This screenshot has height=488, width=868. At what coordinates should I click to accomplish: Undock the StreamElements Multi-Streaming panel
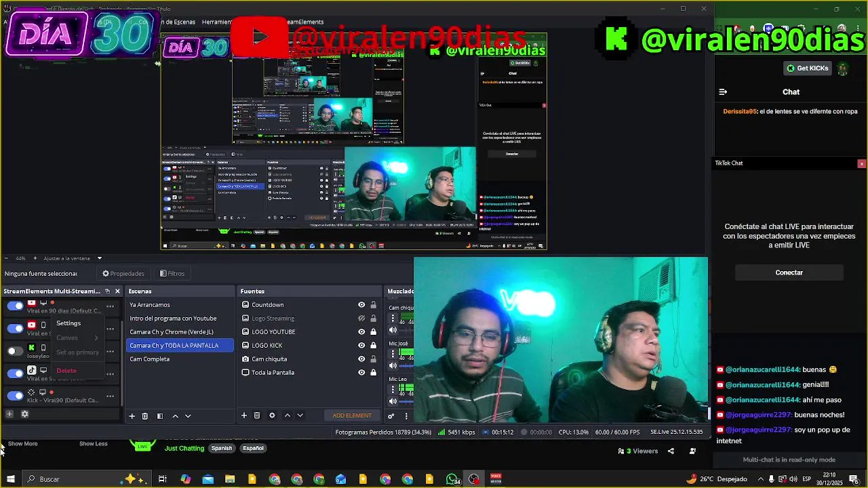click(x=106, y=291)
